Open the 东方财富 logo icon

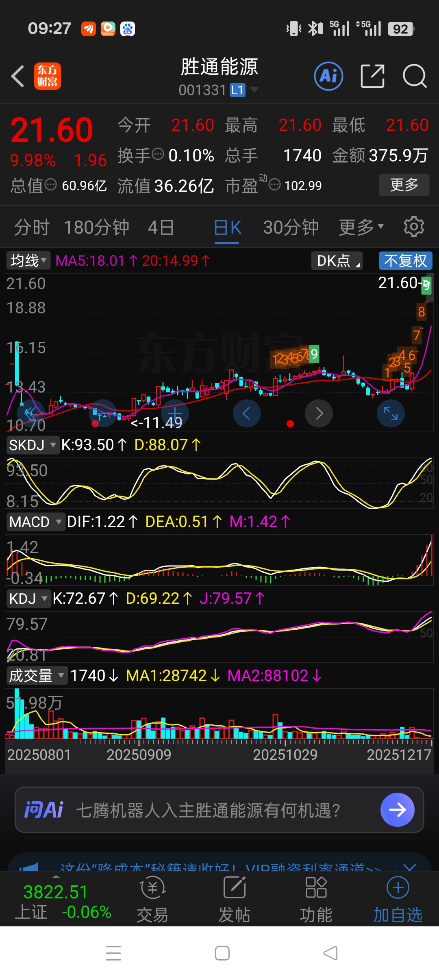(x=47, y=76)
